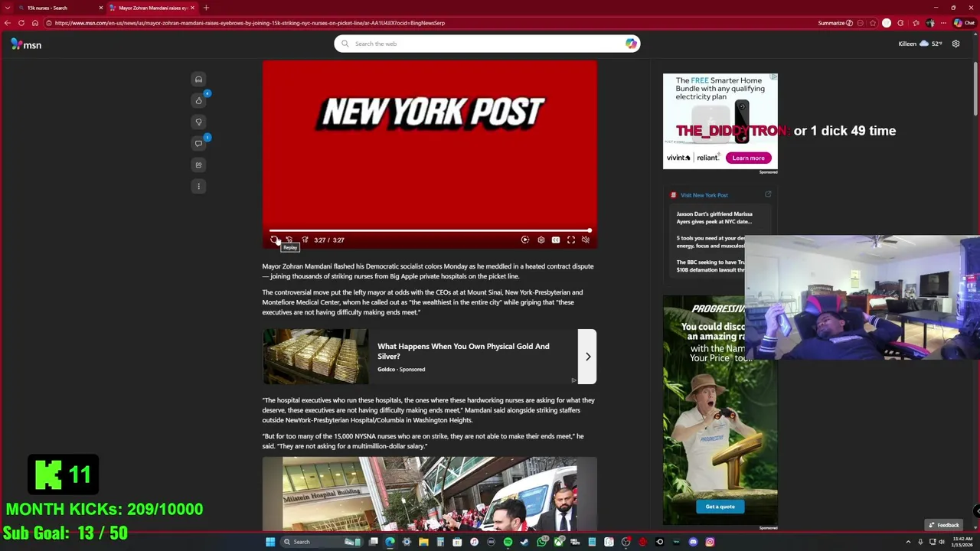This screenshot has height=551, width=980.
Task: Skip back 10 seconds in video
Action: pyautogui.click(x=289, y=240)
